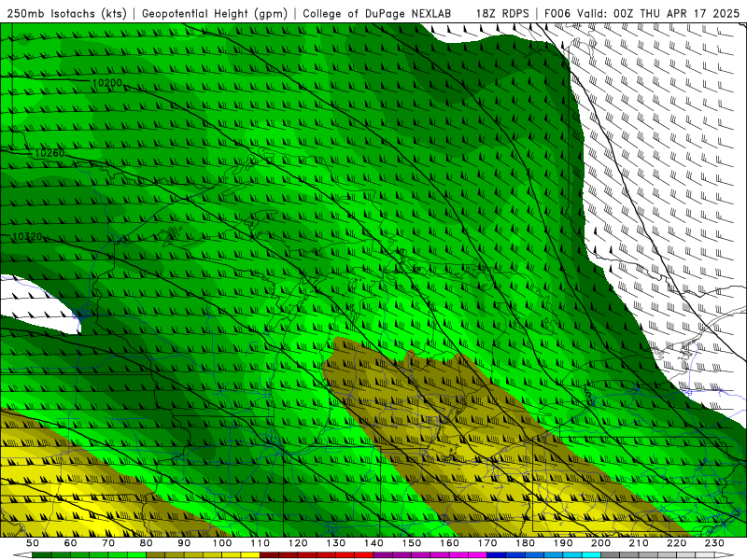The image size is (747, 560).
Task: Click the 60 value on the color scale
Action: pyautogui.click(x=70, y=543)
